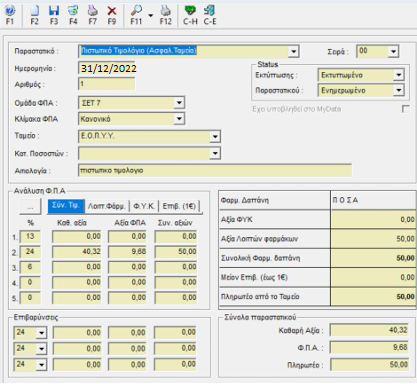
Task: Click row 2 Αξία ΦΠΑ field 9,68
Action: pyautogui.click(x=127, y=252)
